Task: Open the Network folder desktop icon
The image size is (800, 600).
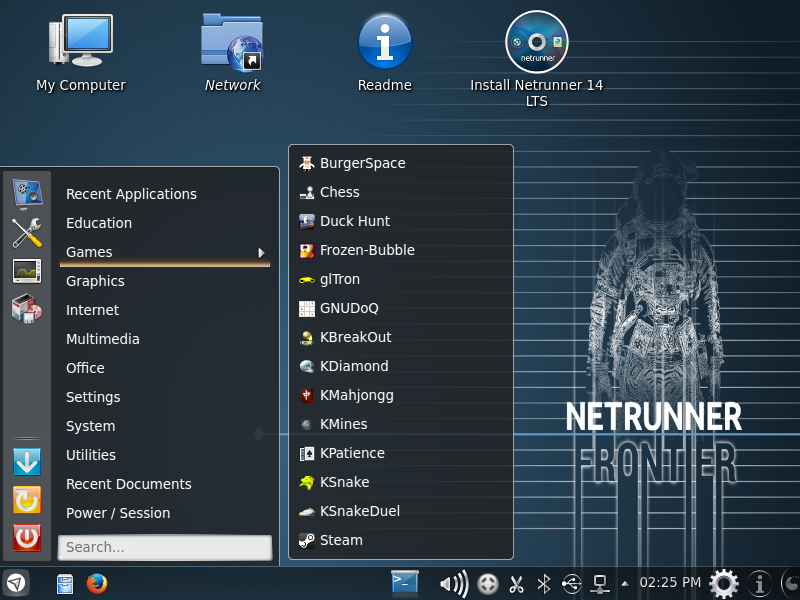Action: click(x=232, y=54)
